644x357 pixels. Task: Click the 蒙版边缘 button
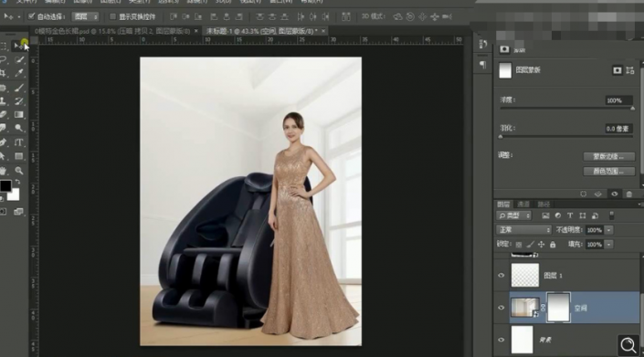[608, 157]
